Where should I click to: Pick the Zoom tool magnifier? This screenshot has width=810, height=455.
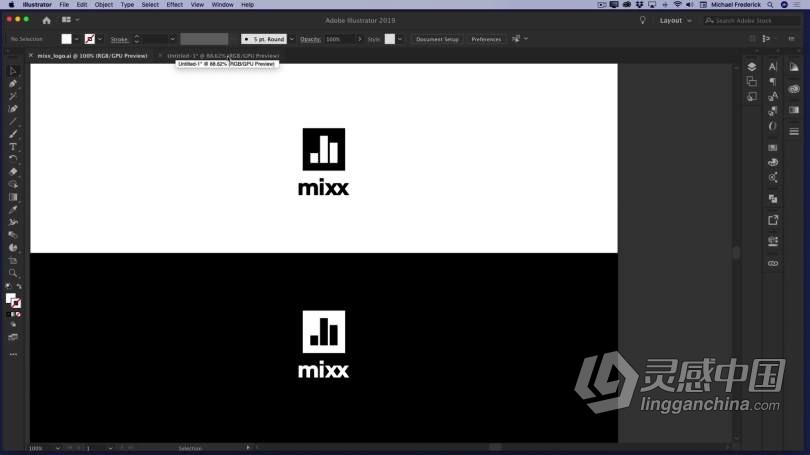coord(13,273)
